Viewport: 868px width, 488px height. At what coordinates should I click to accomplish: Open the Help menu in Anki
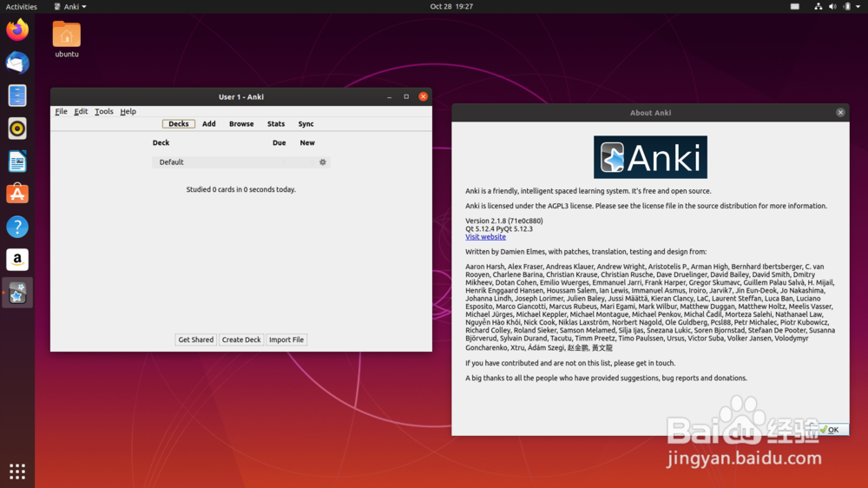(x=128, y=111)
